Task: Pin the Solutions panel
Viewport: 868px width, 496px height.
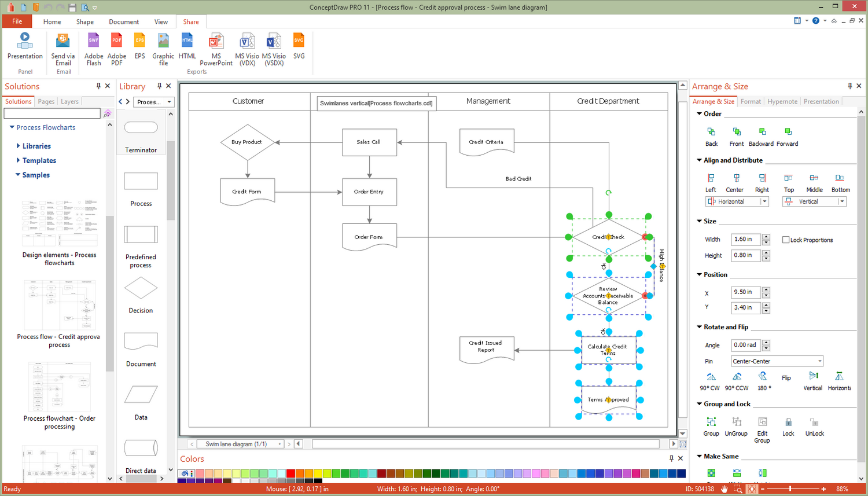Action: [98, 86]
